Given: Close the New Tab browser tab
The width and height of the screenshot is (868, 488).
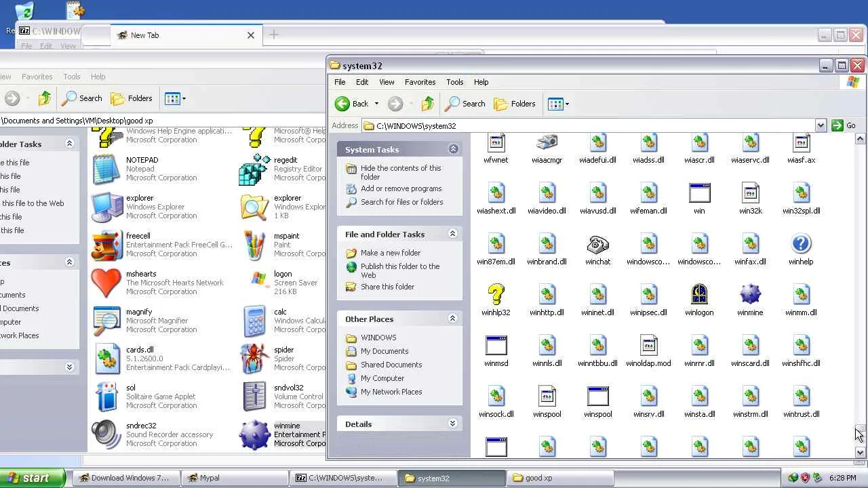Looking at the screenshot, I should tap(251, 35).
